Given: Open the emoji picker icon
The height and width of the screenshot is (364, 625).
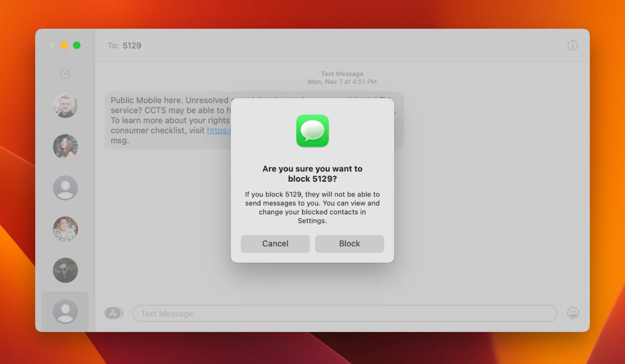Looking at the screenshot, I should coord(573,313).
